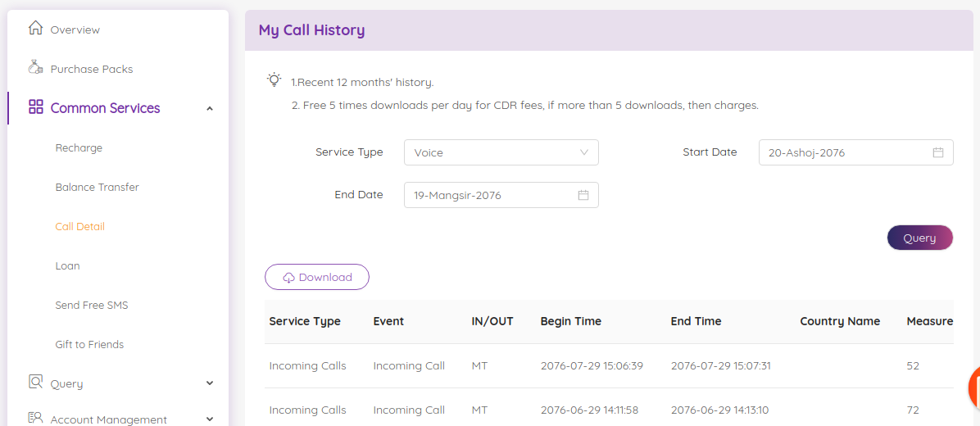Click begin time 2076-06-29 14:11:58
The height and width of the screenshot is (426, 980).
pyautogui.click(x=589, y=410)
